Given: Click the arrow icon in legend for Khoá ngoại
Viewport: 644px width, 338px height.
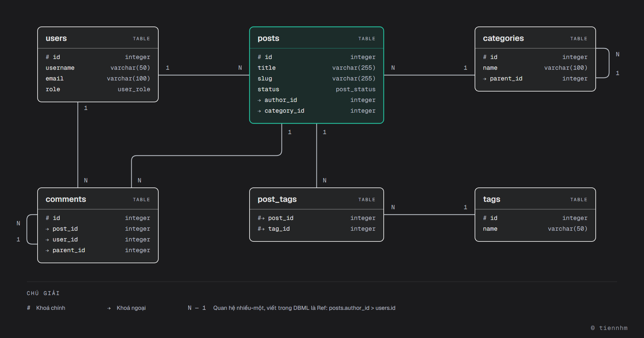Looking at the screenshot, I should pyautogui.click(x=109, y=308).
